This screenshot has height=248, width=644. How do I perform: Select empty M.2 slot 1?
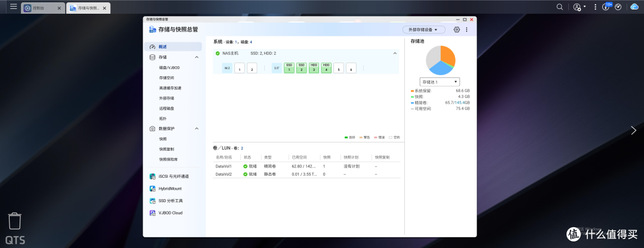240,68
